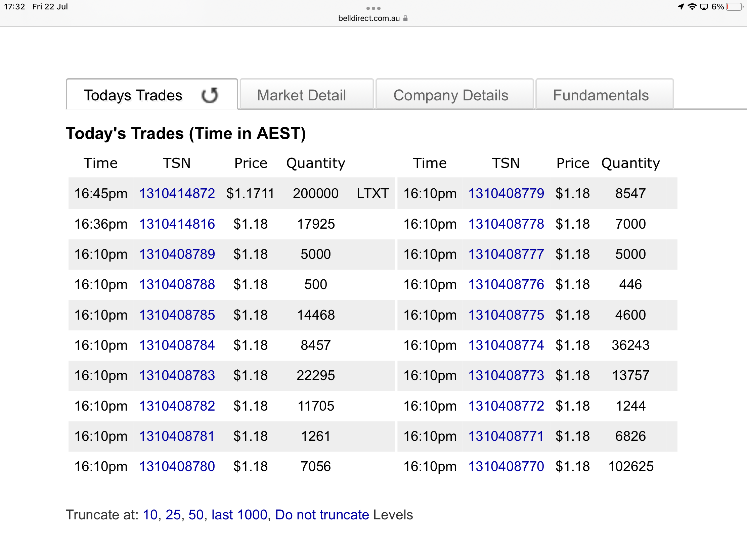Tap the battery icon in status bar
747x560 pixels.
click(734, 7)
